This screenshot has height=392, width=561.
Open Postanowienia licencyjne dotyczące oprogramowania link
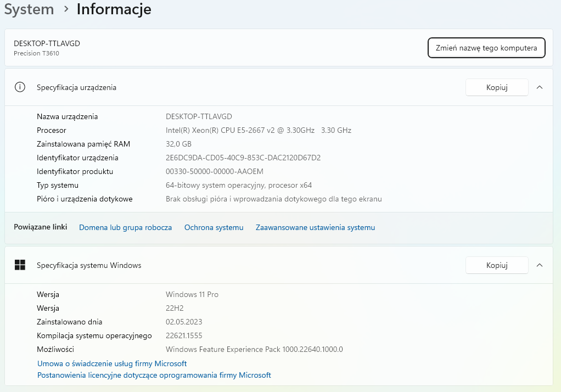click(154, 375)
